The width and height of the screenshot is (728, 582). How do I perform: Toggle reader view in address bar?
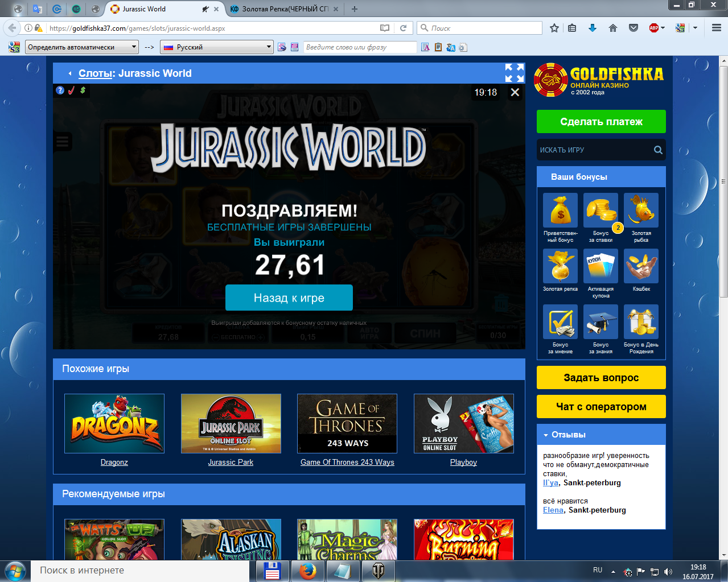point(385,28)
